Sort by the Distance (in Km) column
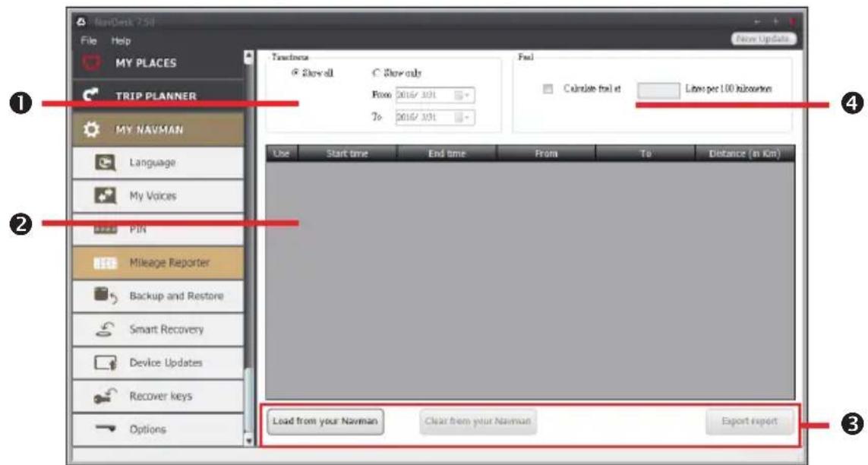Viewport: 868px width, 465px height. (x=745, y=153)
